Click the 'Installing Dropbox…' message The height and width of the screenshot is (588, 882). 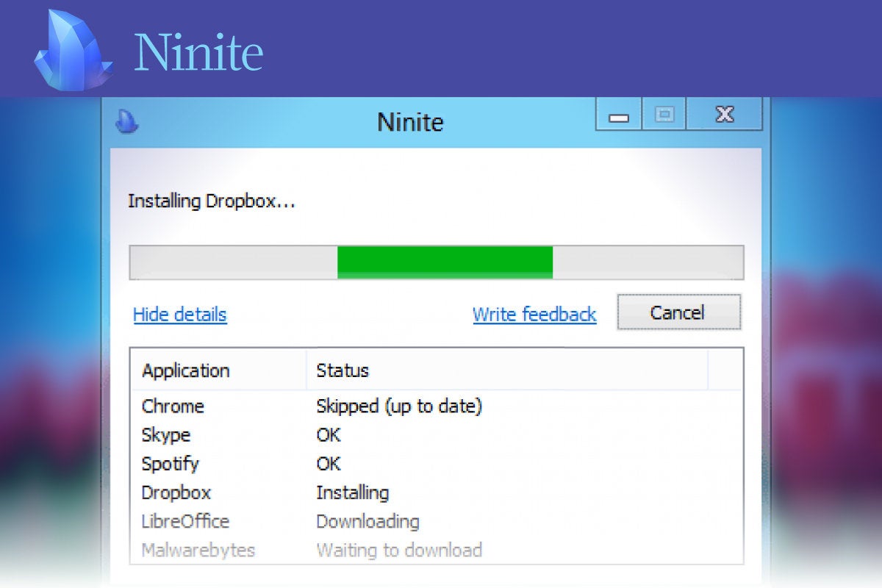tap(212, 201)
